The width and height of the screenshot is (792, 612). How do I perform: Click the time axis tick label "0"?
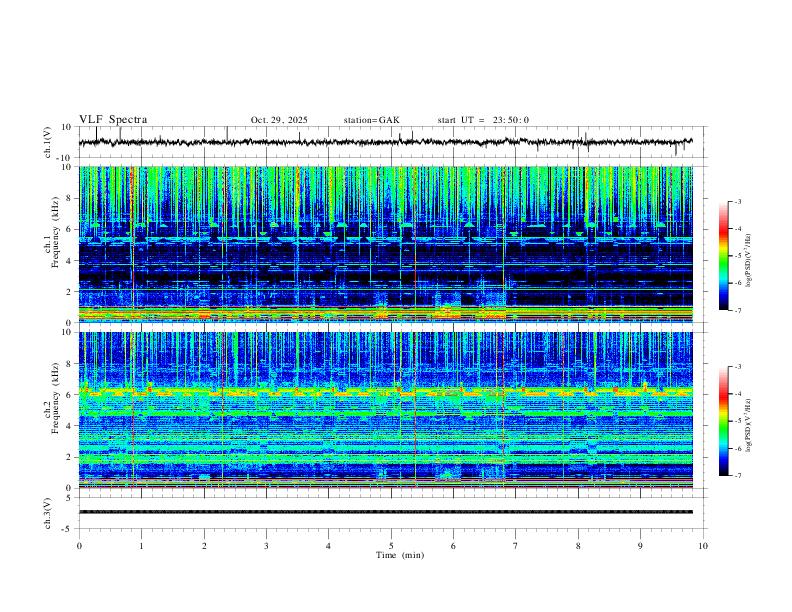[79, 546]
